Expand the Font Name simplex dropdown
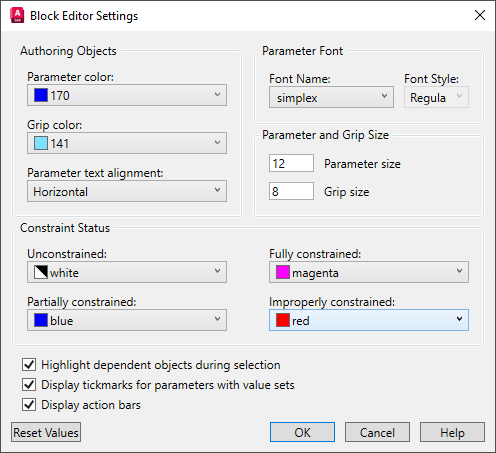The width and height of the screenshot is (496, 453). [x=331, y=97]
